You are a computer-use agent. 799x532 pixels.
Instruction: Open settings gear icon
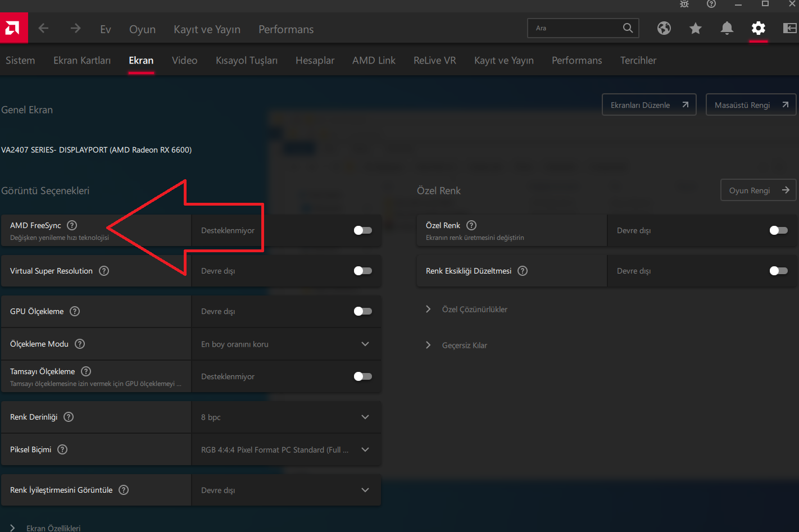click(759, 28)
